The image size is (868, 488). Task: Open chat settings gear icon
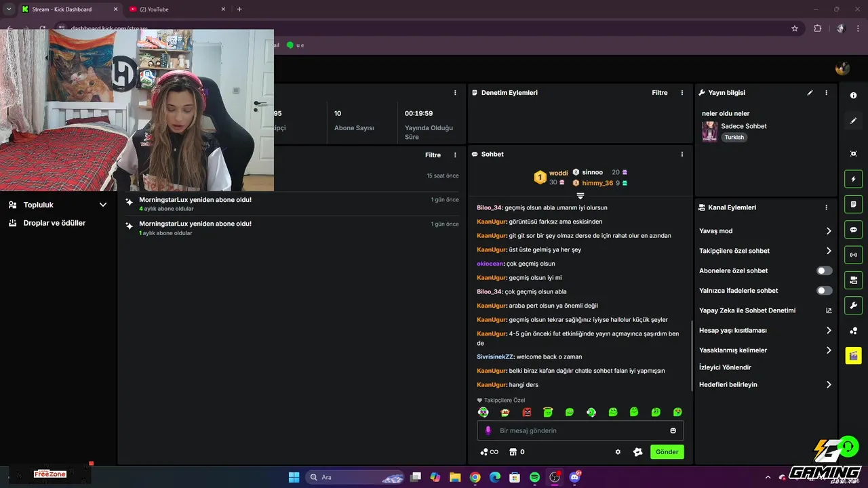[618, 452]
